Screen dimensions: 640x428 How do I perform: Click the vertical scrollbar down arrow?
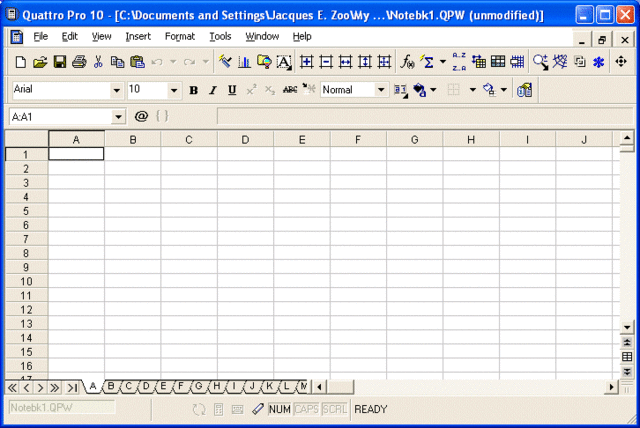627,328
